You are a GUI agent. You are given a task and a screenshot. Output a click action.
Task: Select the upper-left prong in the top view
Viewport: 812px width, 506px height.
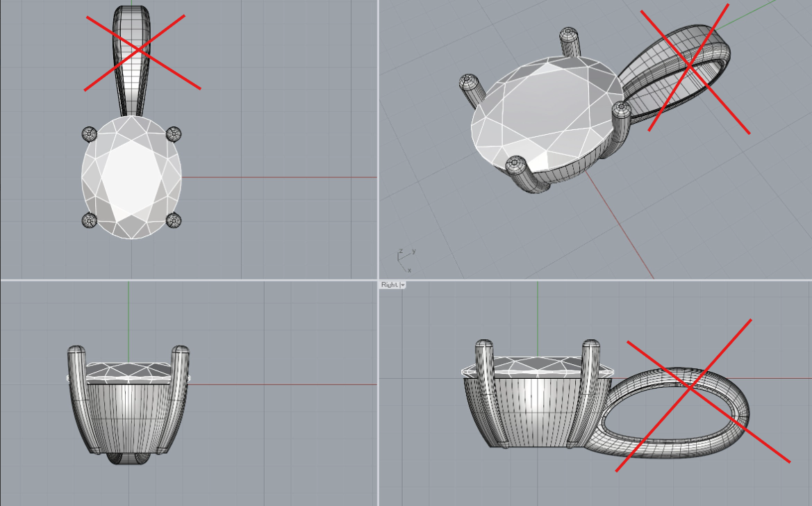point(90,134)
